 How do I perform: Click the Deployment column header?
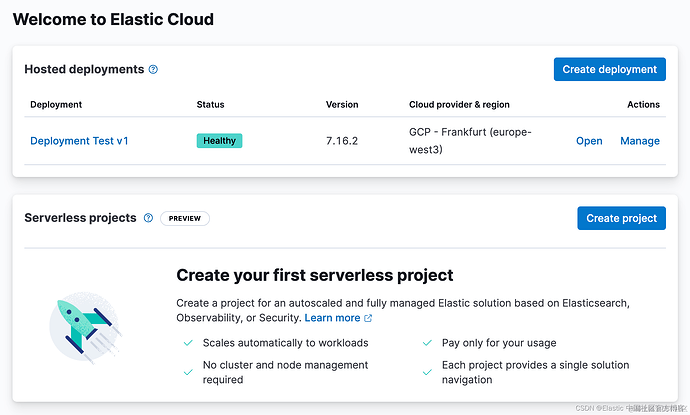pyautogui.click(x=56, y=104)
